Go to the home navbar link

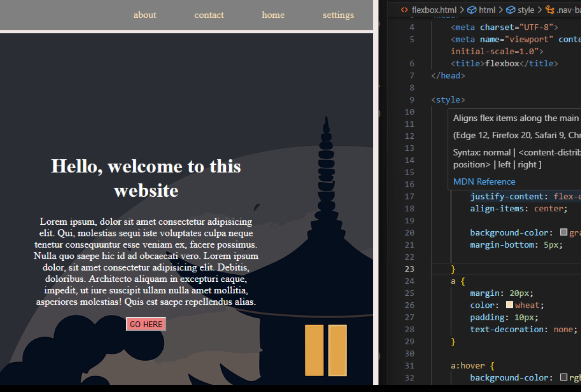point(273,15)
